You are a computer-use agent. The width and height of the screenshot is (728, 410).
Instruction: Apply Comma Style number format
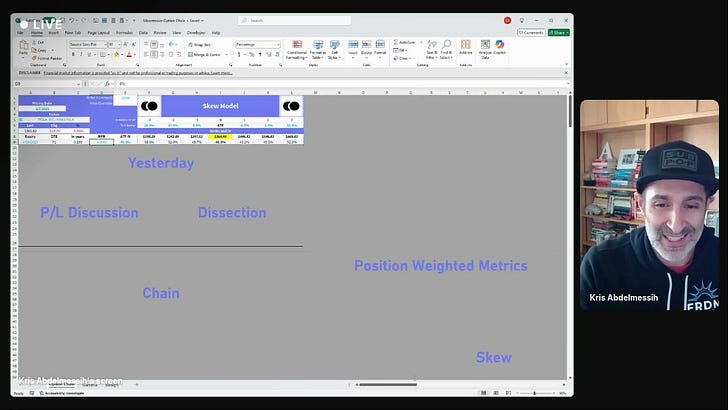[x=260, y=54]
